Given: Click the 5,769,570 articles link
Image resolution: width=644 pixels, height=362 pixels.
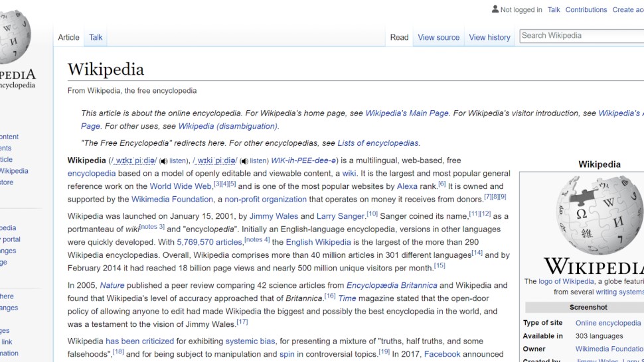Looking at the screenshot, I should pos(209,242).
